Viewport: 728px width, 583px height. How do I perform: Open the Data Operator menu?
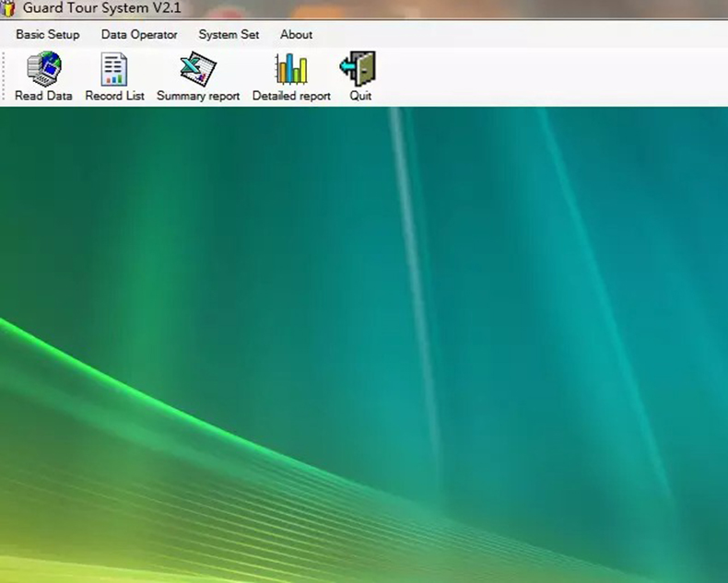[139, 35]
